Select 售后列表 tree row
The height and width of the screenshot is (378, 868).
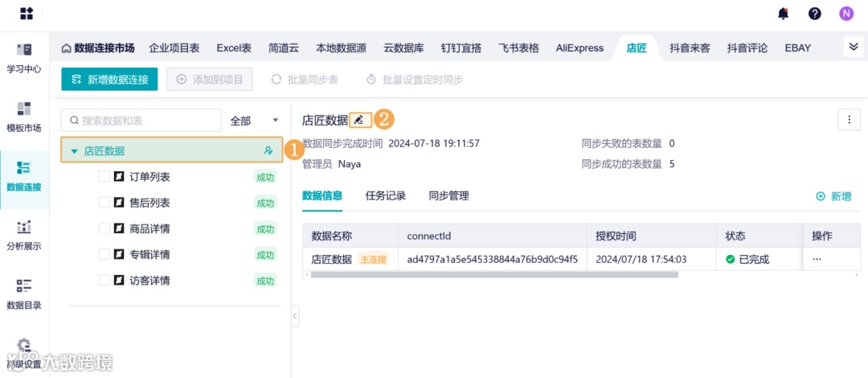172,203
